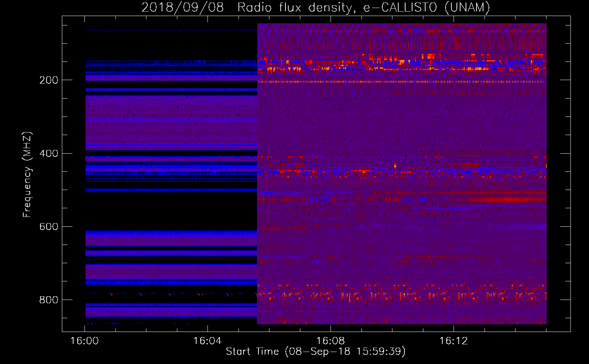Select the 'Frequency (MHZ)' axis label
589x364 pixels.
tap(27, 174)
